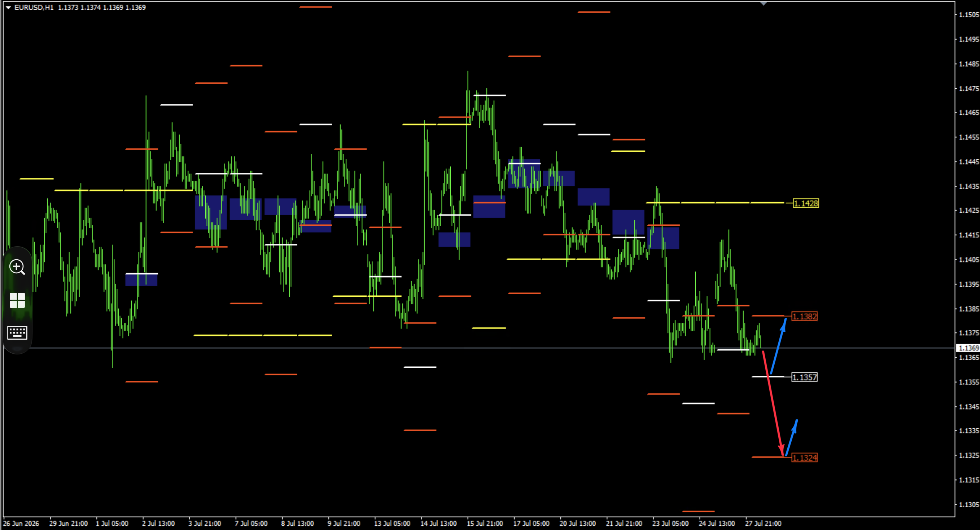Click the 8 Jul 13:00 time label
This screenshot has height=530, width=980.
click(297, 524)
